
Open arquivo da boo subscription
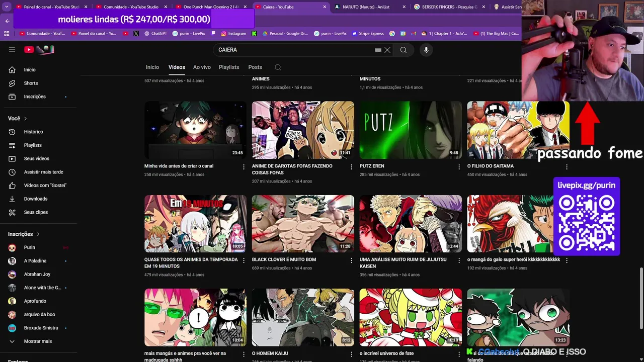pos(38,315)
